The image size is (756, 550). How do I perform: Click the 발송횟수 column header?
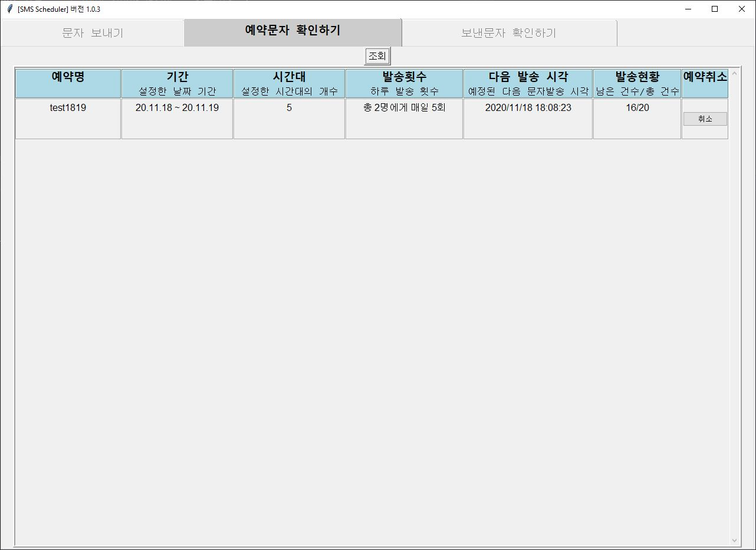click(404, 83)
